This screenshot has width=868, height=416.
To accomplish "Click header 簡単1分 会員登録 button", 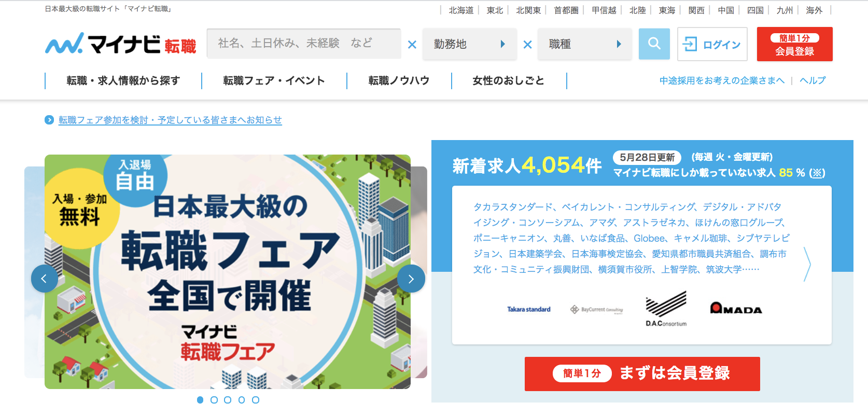I will tap(795, 44).
